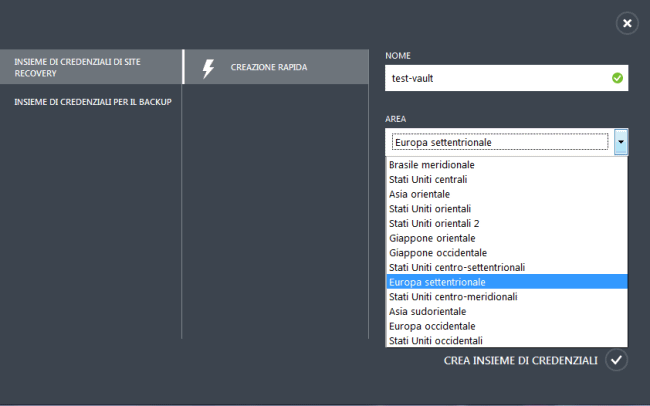Click the green validation checkmark icon
Screen dimensions: 650x406
click(616, 77)
